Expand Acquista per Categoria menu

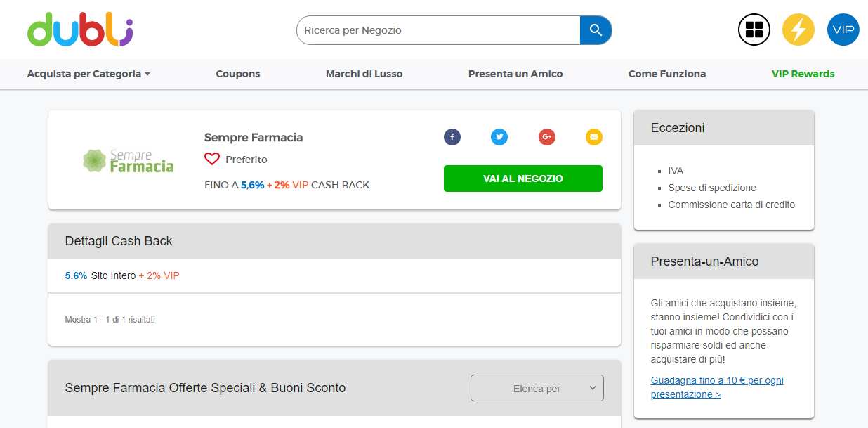88,74
